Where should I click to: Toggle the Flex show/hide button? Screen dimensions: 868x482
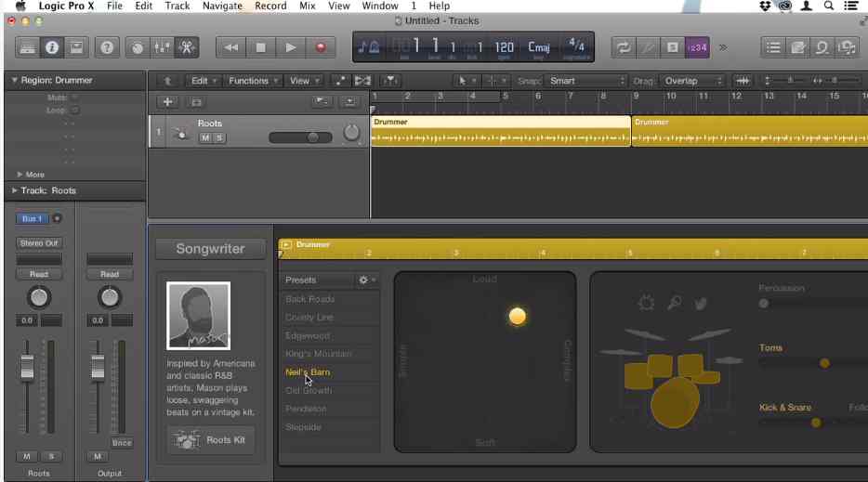tap(362, 81)
